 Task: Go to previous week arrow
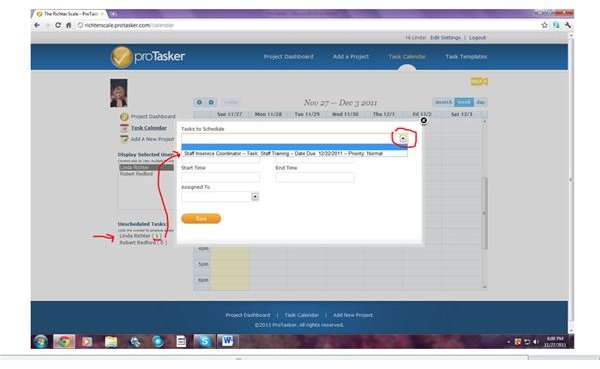click(x=199, y=102)
